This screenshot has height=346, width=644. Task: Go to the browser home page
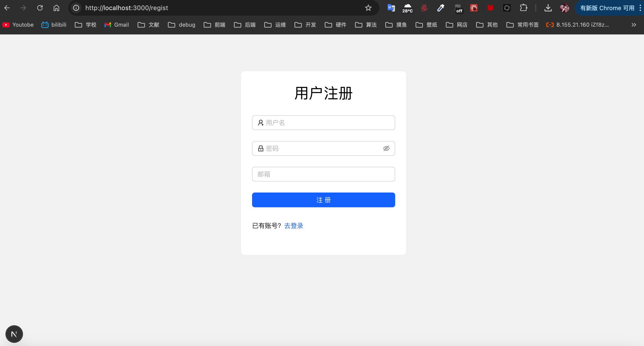[x=56, y=8]
